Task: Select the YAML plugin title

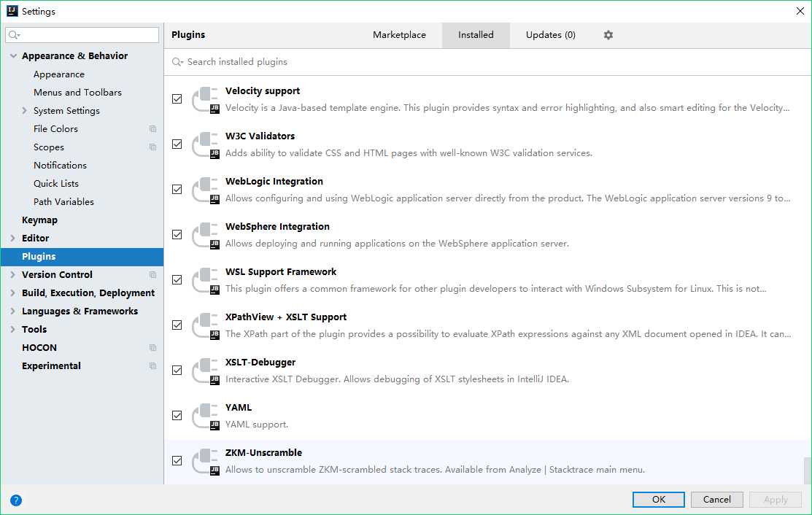Action: [x=239, y=408]
